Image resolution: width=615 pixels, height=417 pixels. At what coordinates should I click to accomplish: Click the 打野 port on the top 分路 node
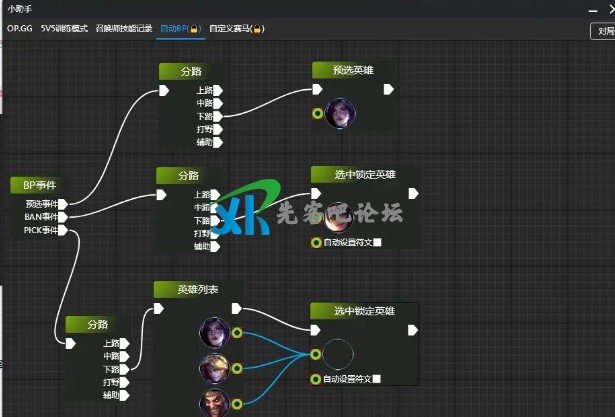(x=218, y=129)
